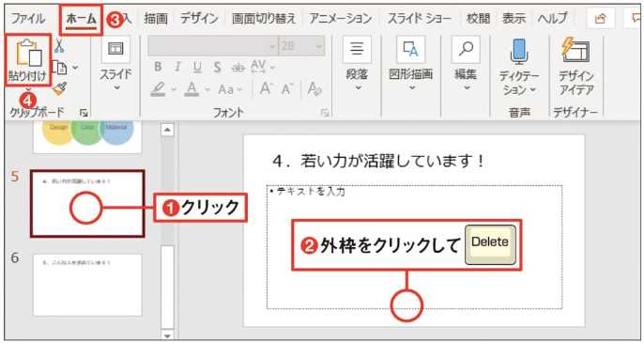Decrease font size with the smaller A

tap(287, 88)
